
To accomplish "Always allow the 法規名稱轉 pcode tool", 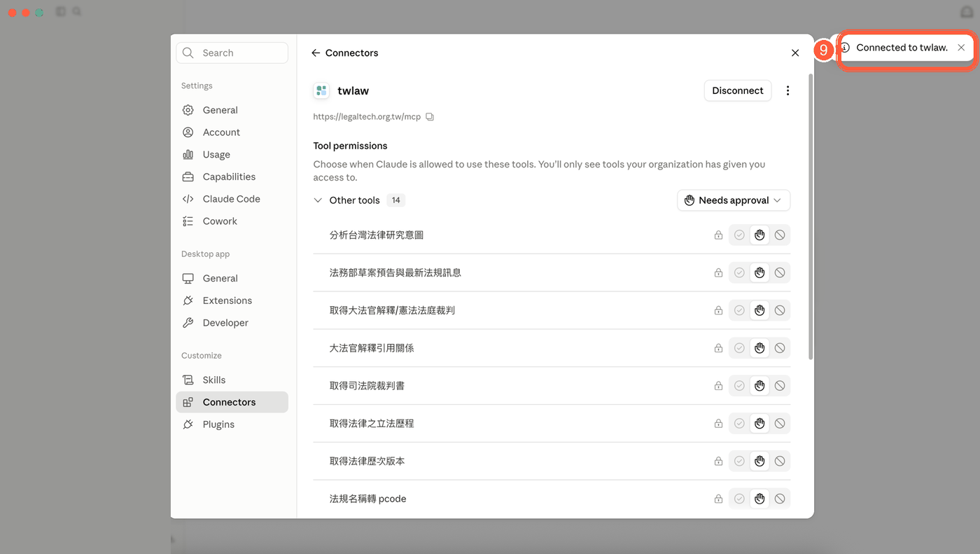I will point(739,499).
